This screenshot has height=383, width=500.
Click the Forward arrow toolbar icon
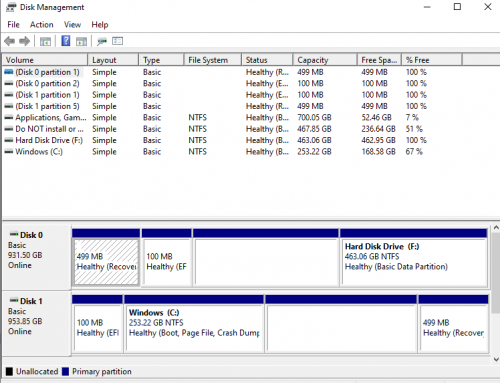[24, 41]
